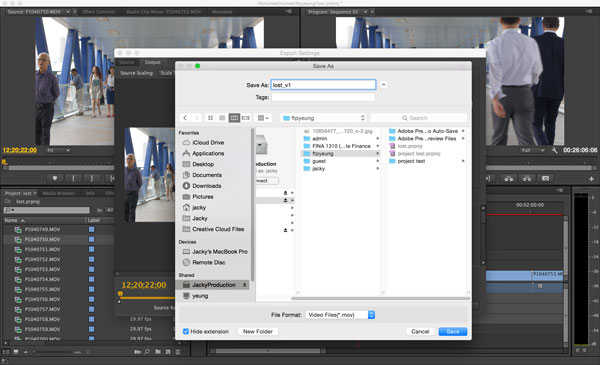Switch Save As dialog to icon view

(x=210, y=118)
